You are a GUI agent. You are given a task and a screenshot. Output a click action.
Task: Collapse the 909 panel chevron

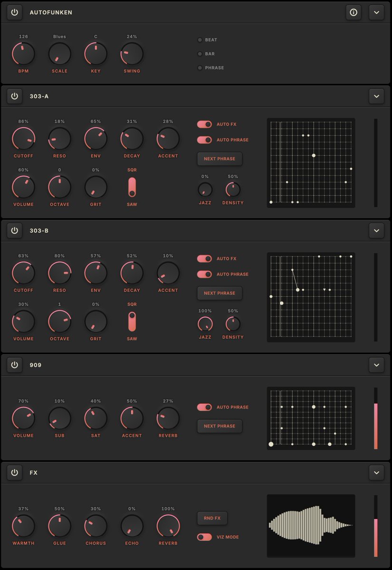(376, 365)
